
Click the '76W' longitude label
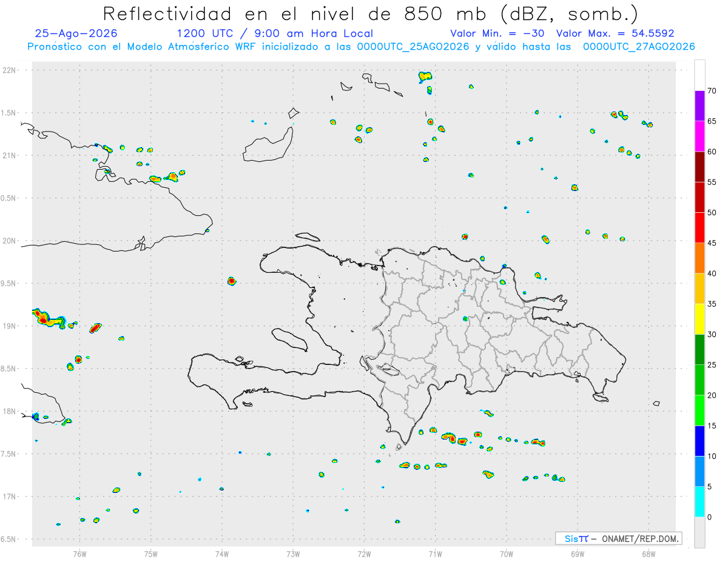(x=79, y=554)
